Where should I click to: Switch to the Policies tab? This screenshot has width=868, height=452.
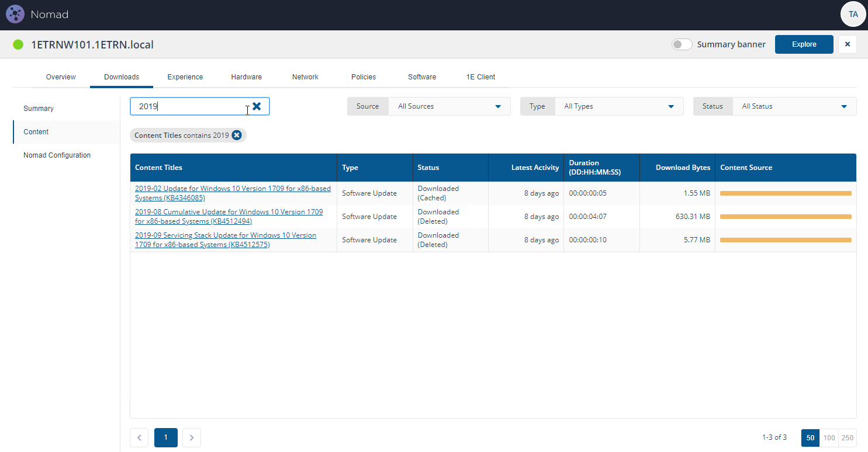(364, 77)
